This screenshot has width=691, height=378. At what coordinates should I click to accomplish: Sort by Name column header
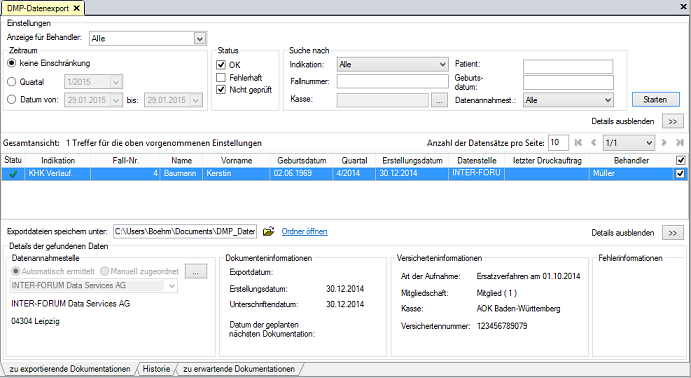point(182,160)
